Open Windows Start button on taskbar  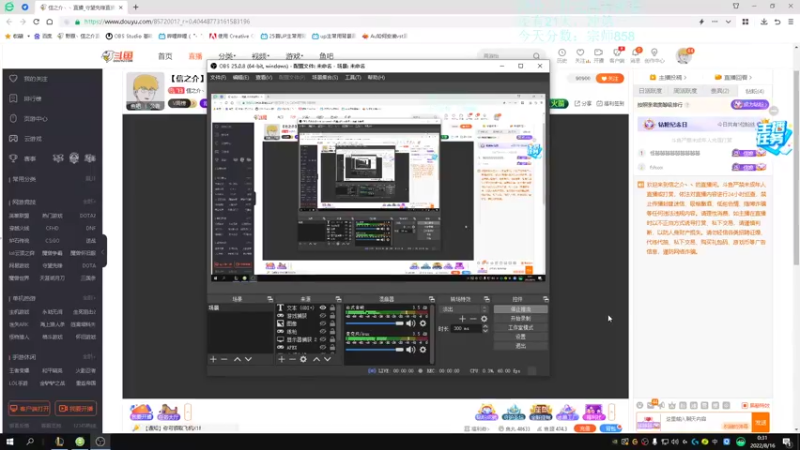pyautogui.click(x=10, y=442)
